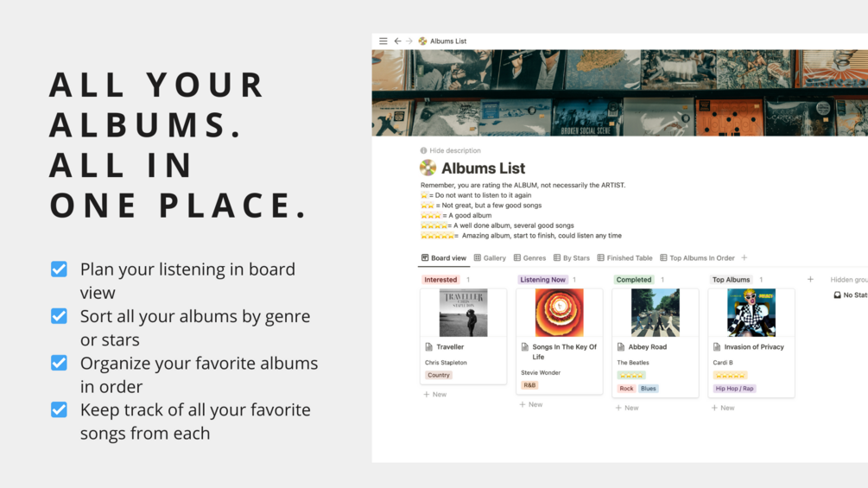This screenshot has width=868, height=488.
Task: Open the No Status hidden group
Action: pyautogui.click(x=851, y=295)
